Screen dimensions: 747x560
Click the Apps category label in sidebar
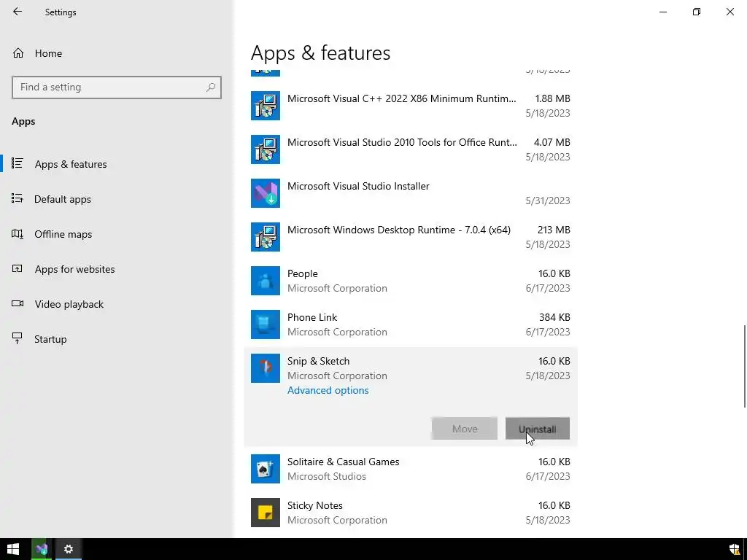pos(23,122)
